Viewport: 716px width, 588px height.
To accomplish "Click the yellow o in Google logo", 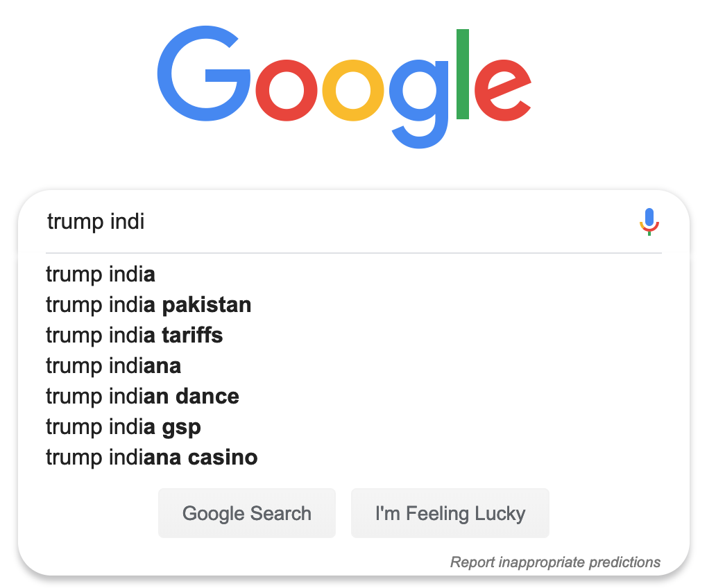I will point(353,90).
